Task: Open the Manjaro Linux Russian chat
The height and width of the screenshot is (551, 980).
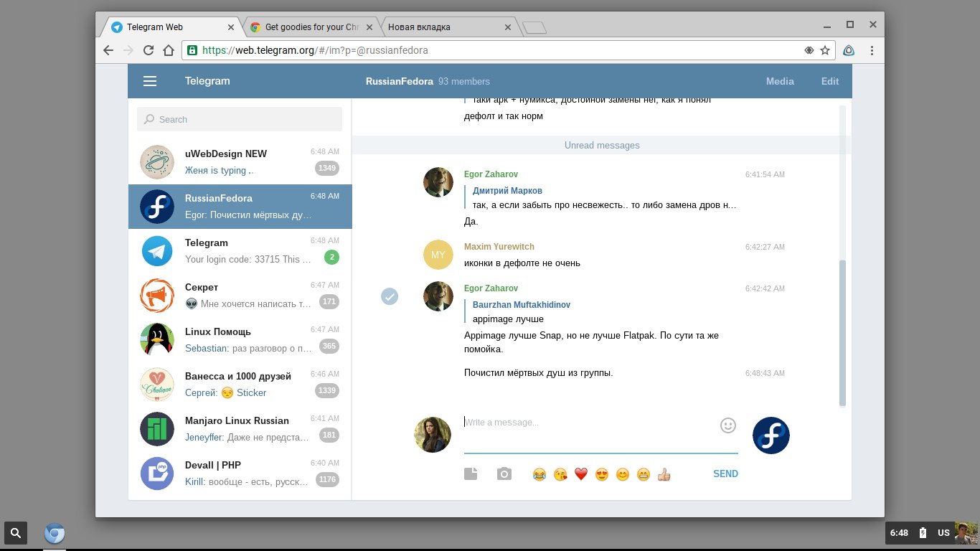Action: 240,429
